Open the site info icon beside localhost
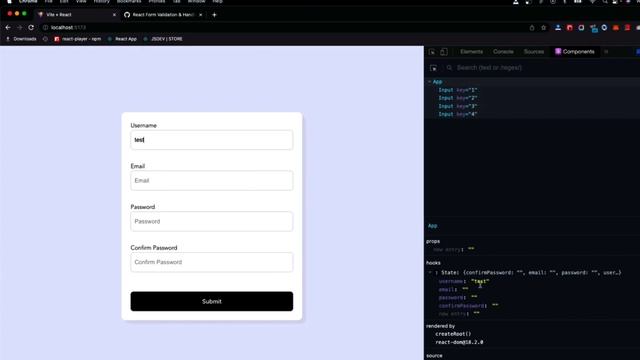The height and width of the screenshot is (360, 640). [45, 27]
